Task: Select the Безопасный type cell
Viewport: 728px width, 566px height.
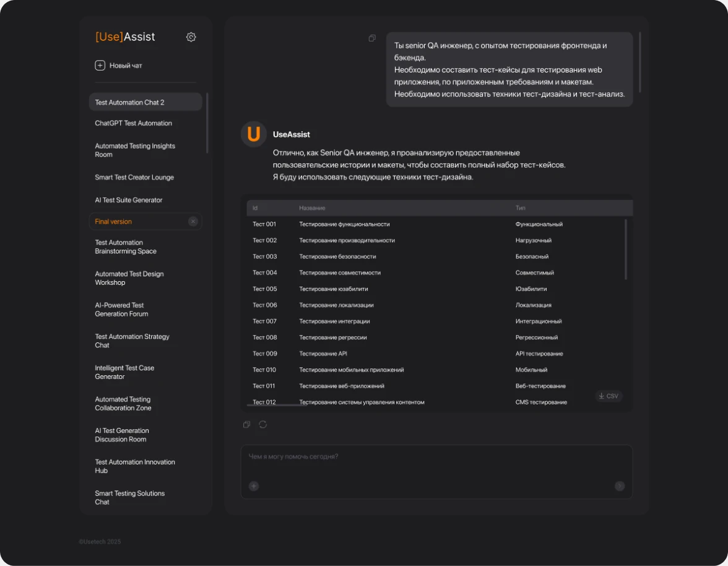Action: (532, 257)
